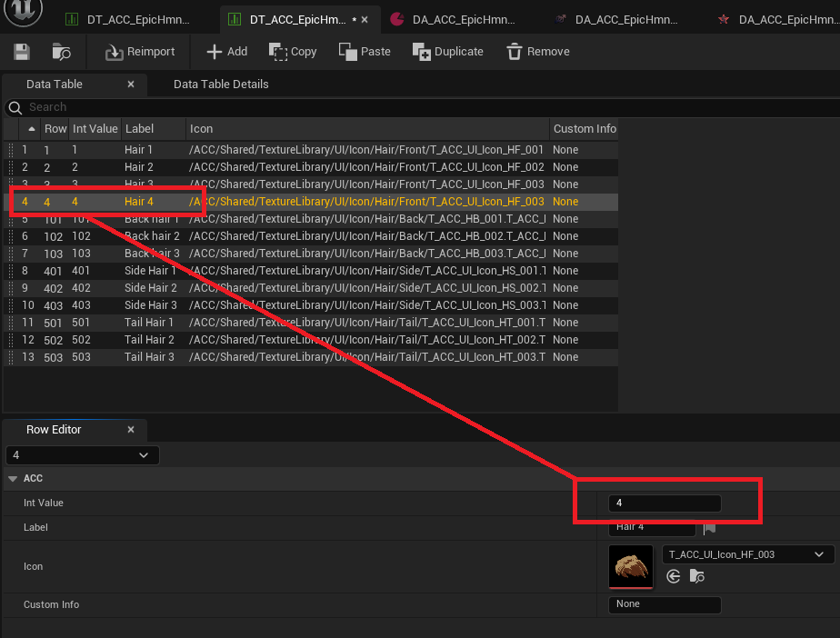The width and height of the screenshot is (840, 638).
Task: Edit the Int Value input field
Action: (664, 503)
